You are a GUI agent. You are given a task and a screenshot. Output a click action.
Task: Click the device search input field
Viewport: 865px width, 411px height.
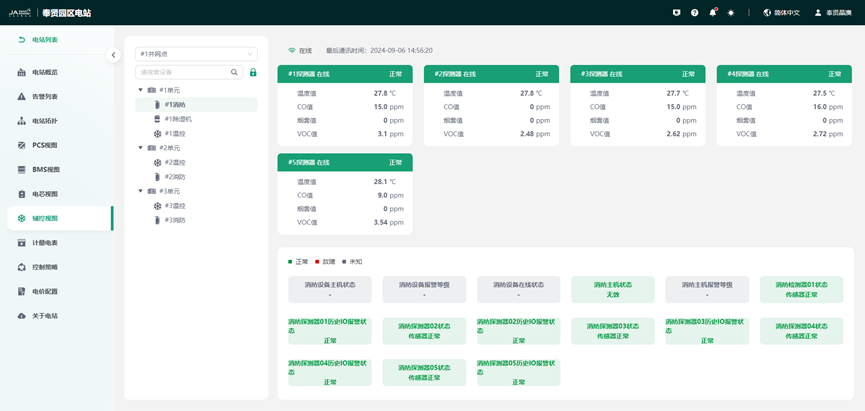(x=183, y=72)
